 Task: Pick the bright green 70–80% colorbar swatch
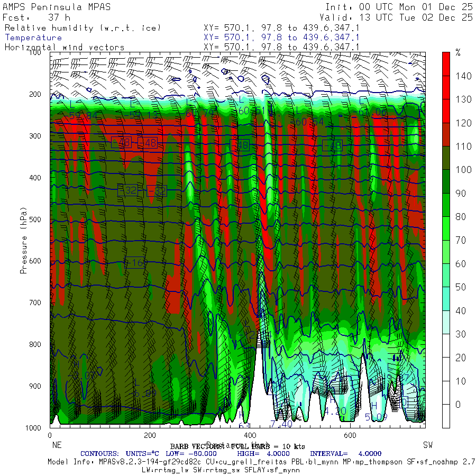[x=446, y=228]
